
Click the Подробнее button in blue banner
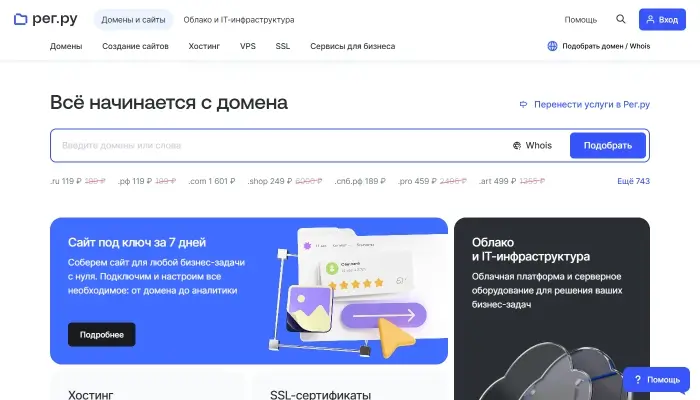[102, 334]
